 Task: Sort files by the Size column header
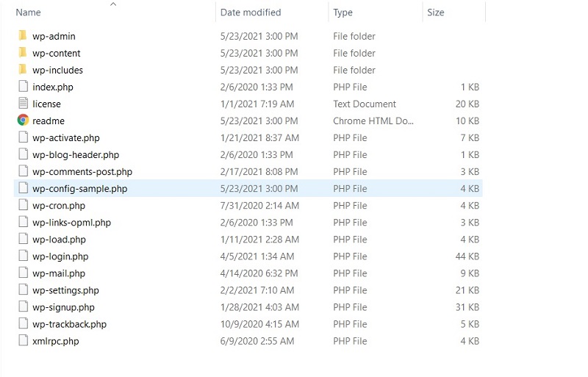coord(435,12)
